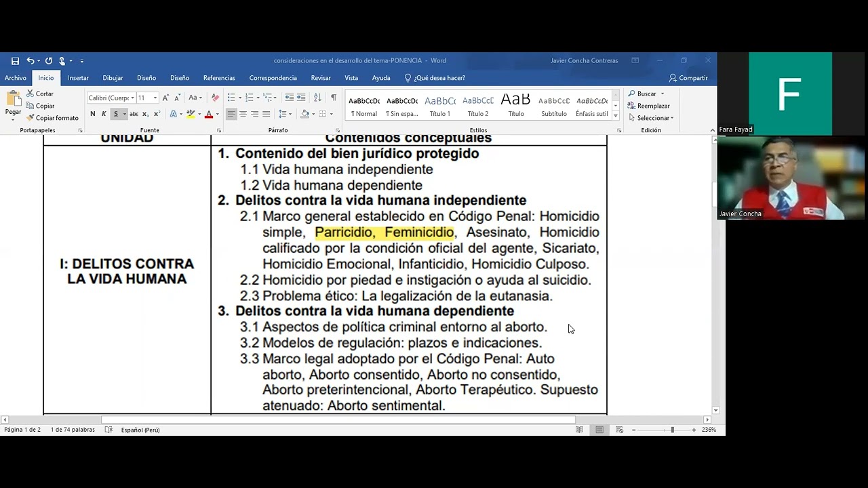This screenshot has width=868, height=488.
Task: Toggle strikethrough (abc) formatting
Action: point(134,114)
